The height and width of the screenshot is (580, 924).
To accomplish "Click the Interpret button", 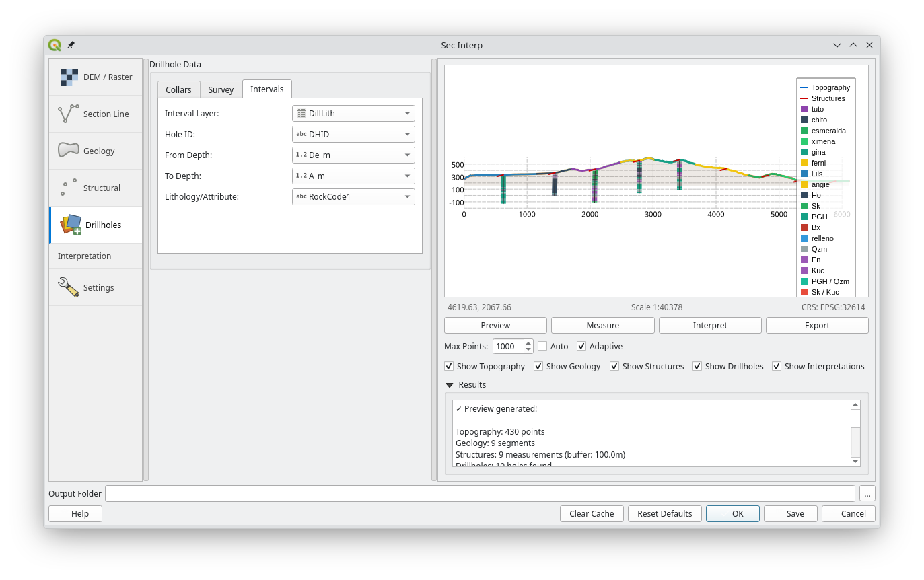I will click(709, 325).
